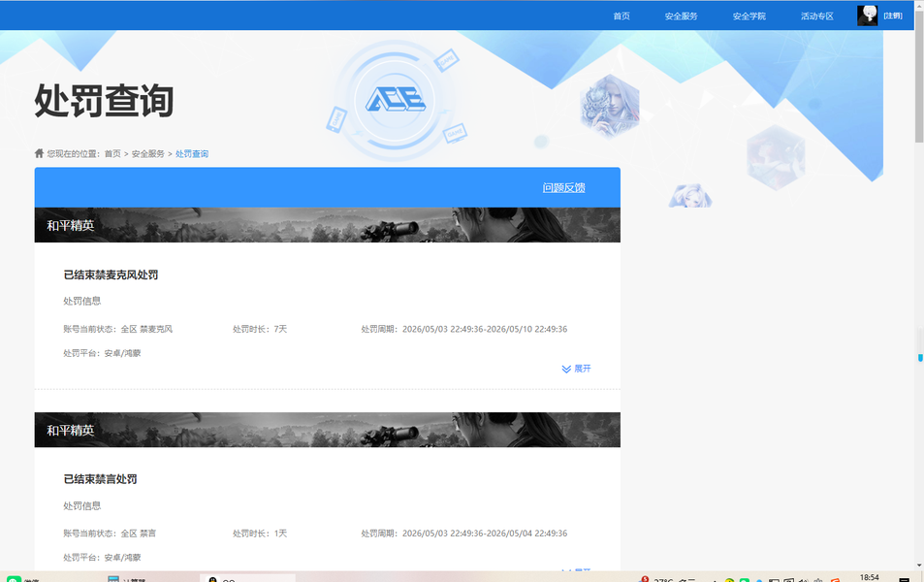924x582 pixels.
Task: Click 账号当前状态：全区 禁言 text
Action: pos(110,533)
